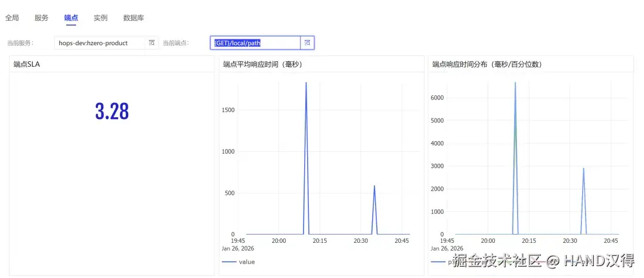This screenshot has height=278, width=644.
Task: Open endpoint search icon beside (GET)/local/path
Action: tap(307, 43)
